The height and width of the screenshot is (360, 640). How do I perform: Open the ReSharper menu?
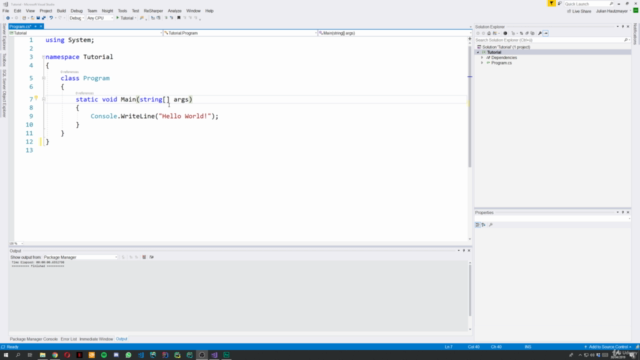153,11
